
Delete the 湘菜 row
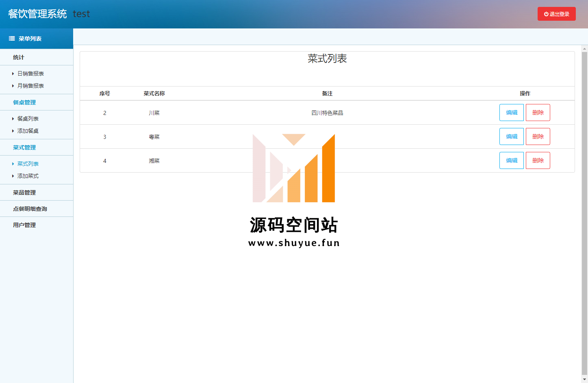538,160
